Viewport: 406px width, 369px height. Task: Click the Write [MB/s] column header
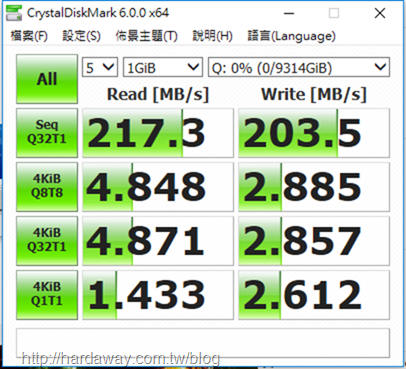point(314,94)
